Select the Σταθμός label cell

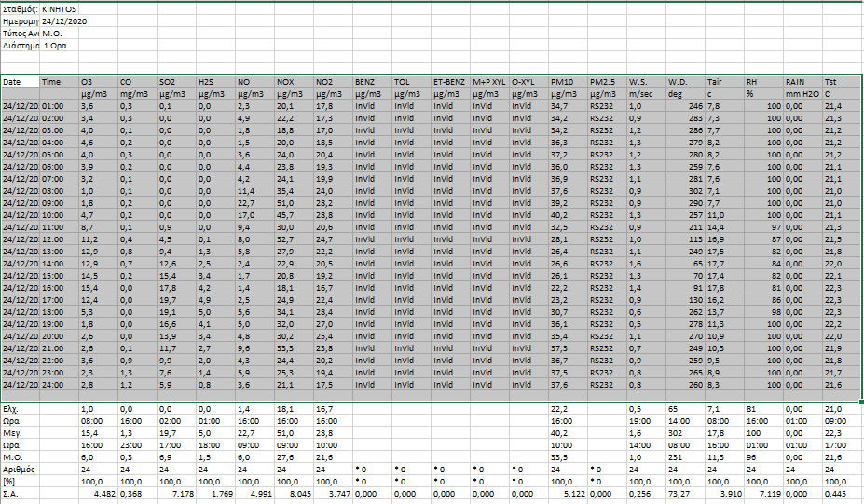tap(21, 8)
